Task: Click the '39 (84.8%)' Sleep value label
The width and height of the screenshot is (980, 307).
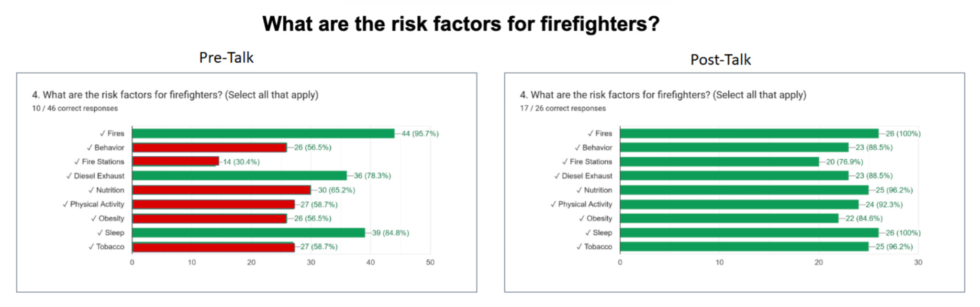Action: click(x=390, y=233)
